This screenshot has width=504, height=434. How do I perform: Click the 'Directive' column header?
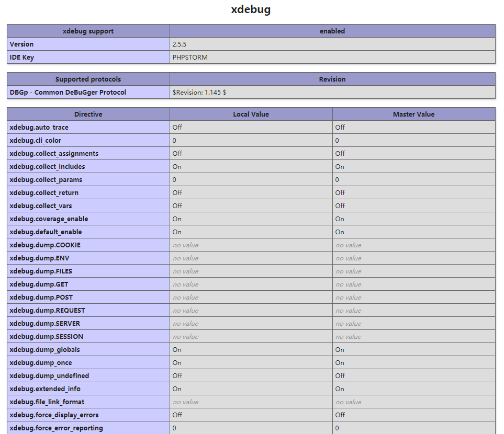tap(88, 115)
